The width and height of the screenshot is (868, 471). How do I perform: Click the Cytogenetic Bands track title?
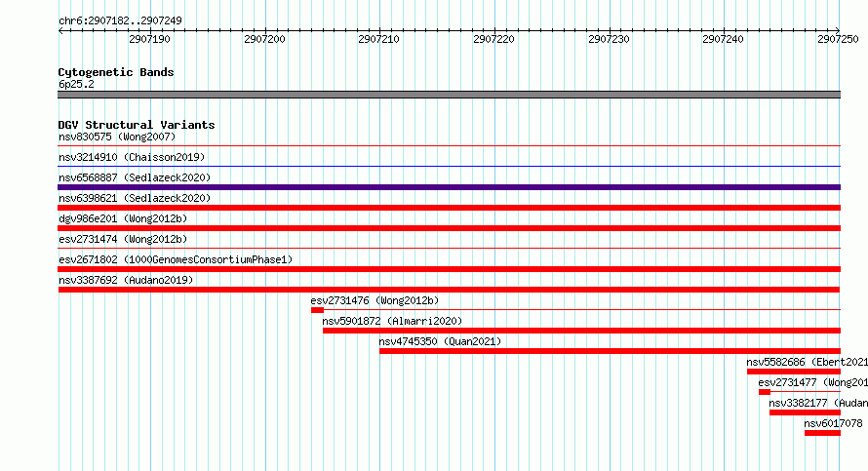click(116, 72)
